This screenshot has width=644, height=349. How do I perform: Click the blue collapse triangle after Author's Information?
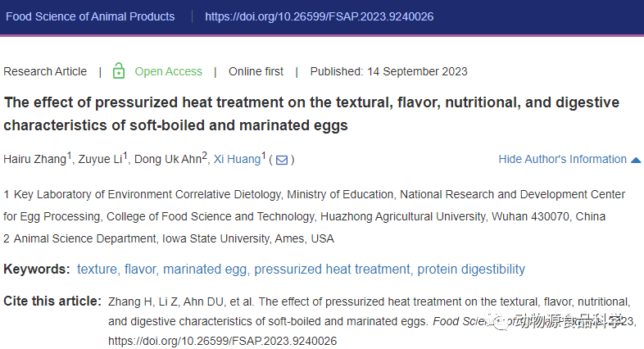pyautogui.click(x=636, y=160)
